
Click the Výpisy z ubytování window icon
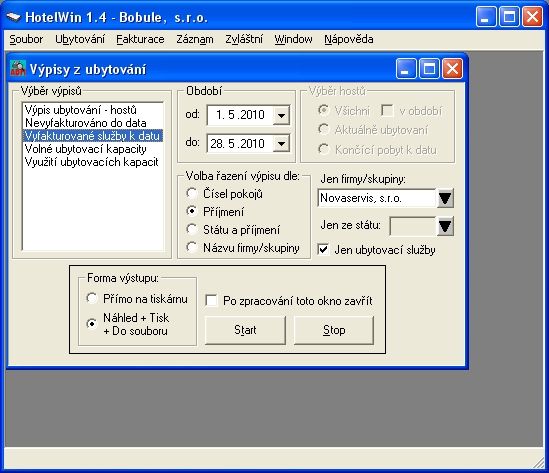pyautogui.click(x=18, y=68)
